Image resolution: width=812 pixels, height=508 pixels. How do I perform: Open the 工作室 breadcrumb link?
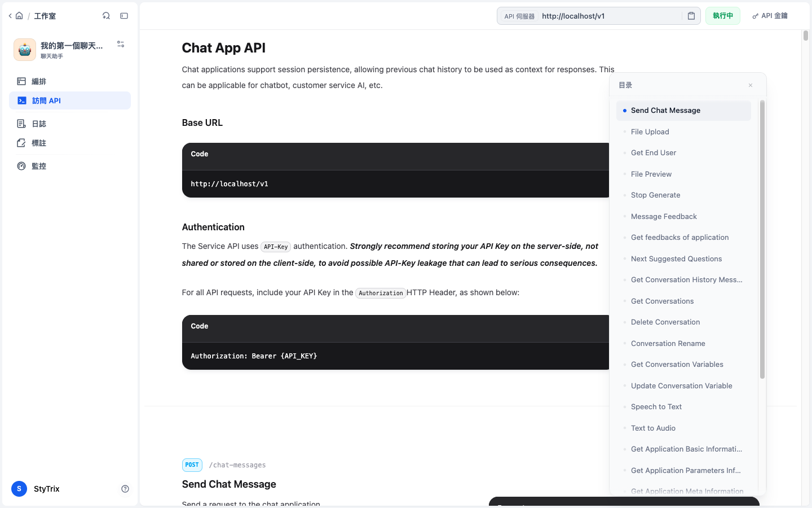coord(45,16)
